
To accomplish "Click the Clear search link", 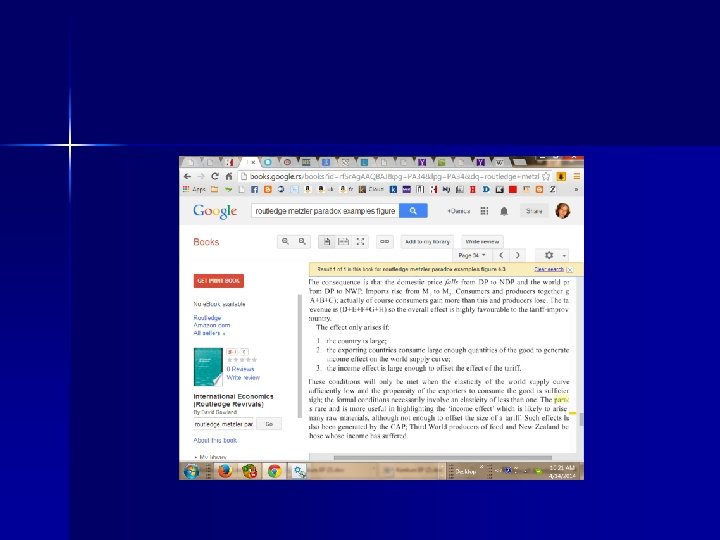I will (549, 269).
